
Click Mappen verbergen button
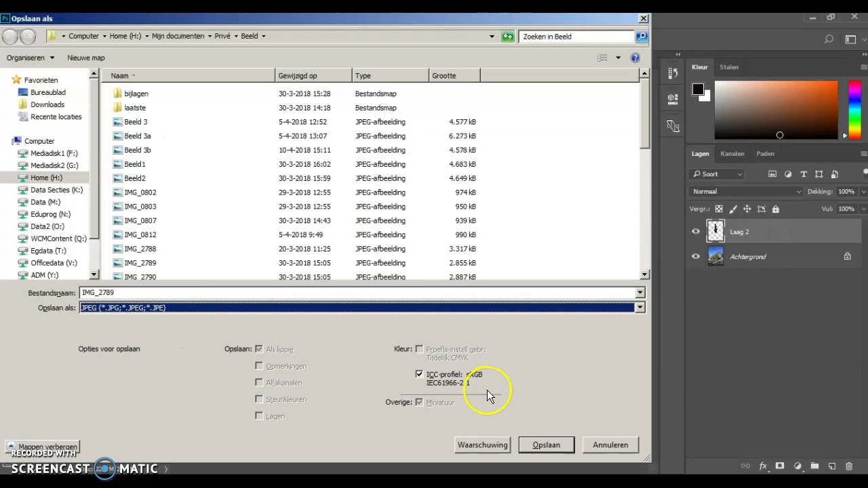point(42,447)
